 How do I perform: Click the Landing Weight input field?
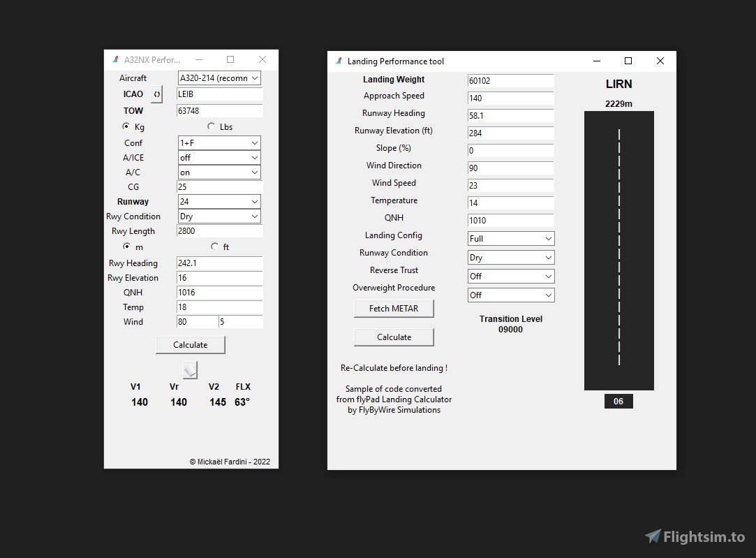pyautogui.click(x=510, y=80)
